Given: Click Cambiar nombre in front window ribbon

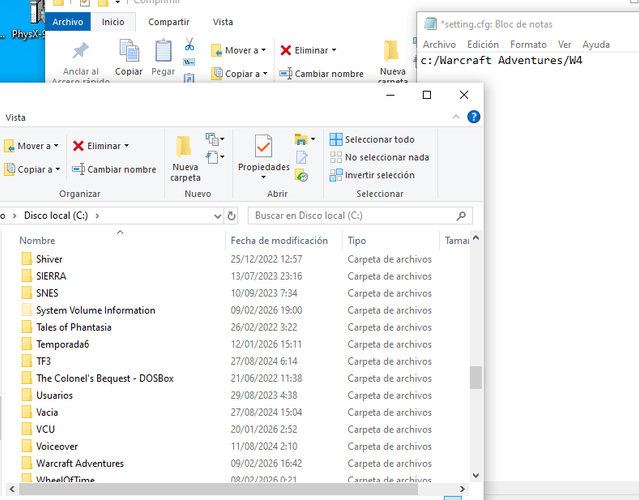Looking at the screenshot, I should [114, 170].
